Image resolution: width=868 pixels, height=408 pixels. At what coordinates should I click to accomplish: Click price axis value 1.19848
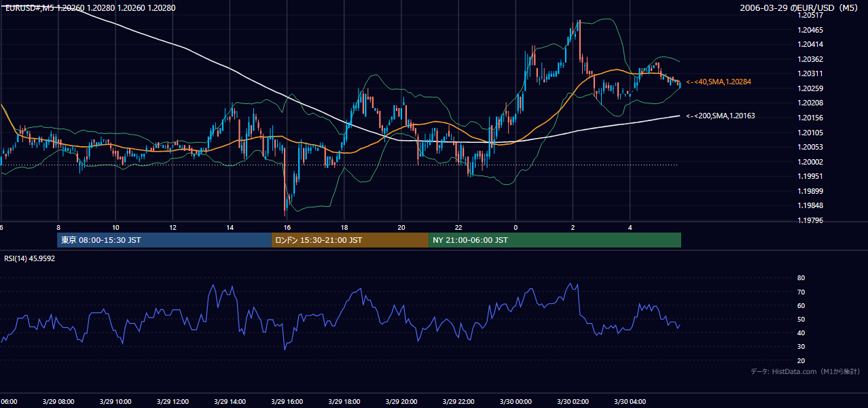click(x=811, y=205)
